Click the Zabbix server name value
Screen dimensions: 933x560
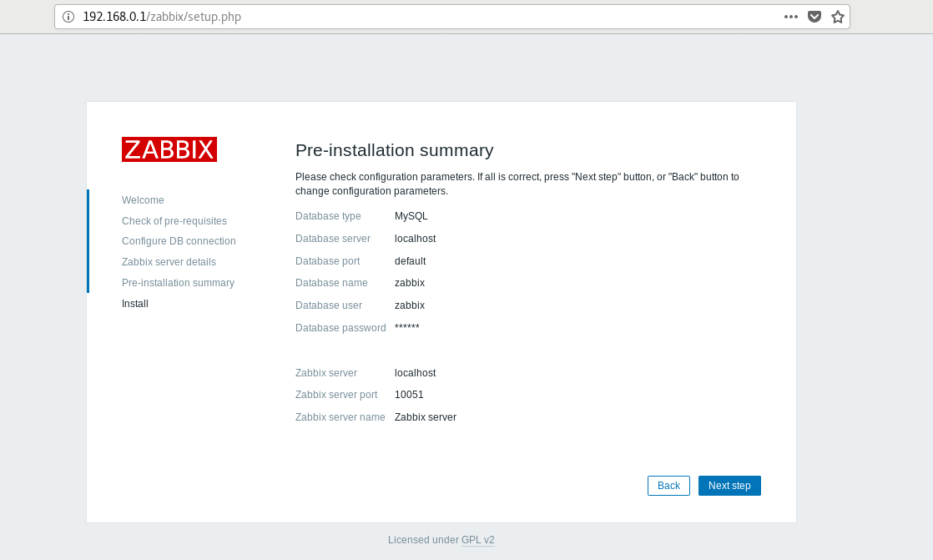coord(426,417)
